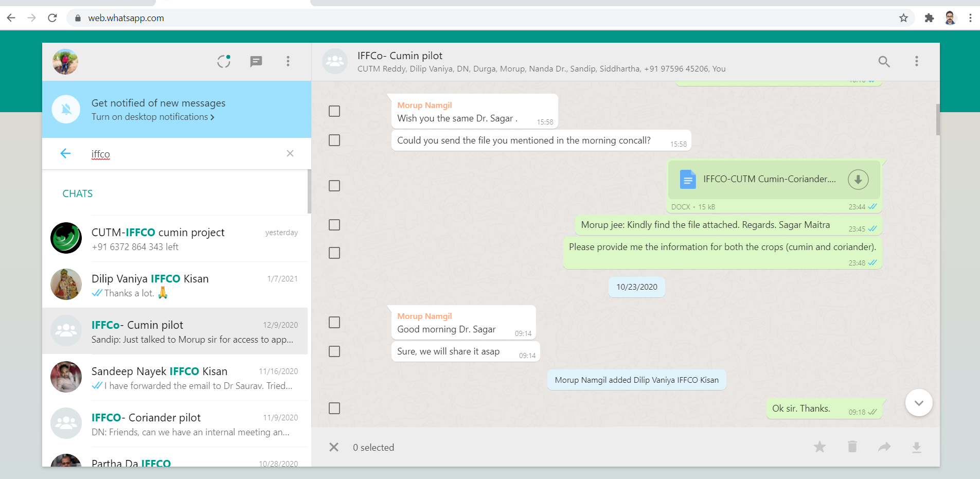Click the CHATS section heading

78,193
